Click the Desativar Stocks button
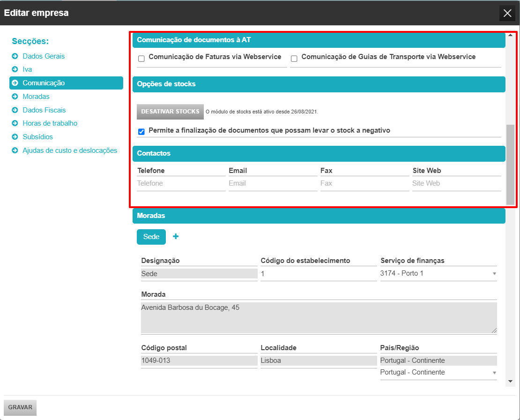This screenshot has height=420, width=520. click(170, 112)
